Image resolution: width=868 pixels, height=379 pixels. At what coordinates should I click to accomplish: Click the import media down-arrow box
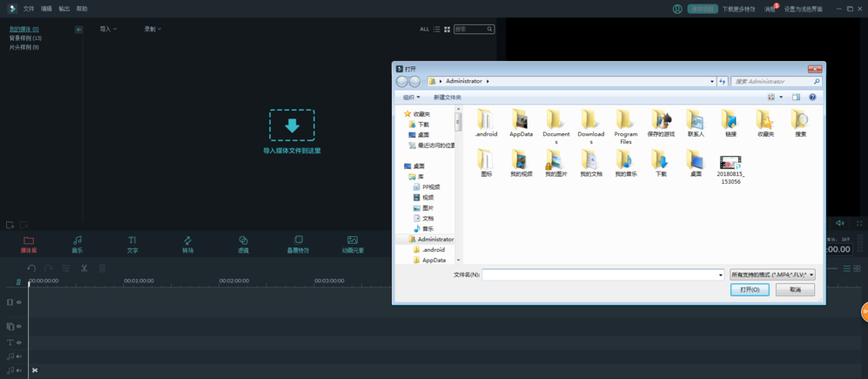pos(292,125)
